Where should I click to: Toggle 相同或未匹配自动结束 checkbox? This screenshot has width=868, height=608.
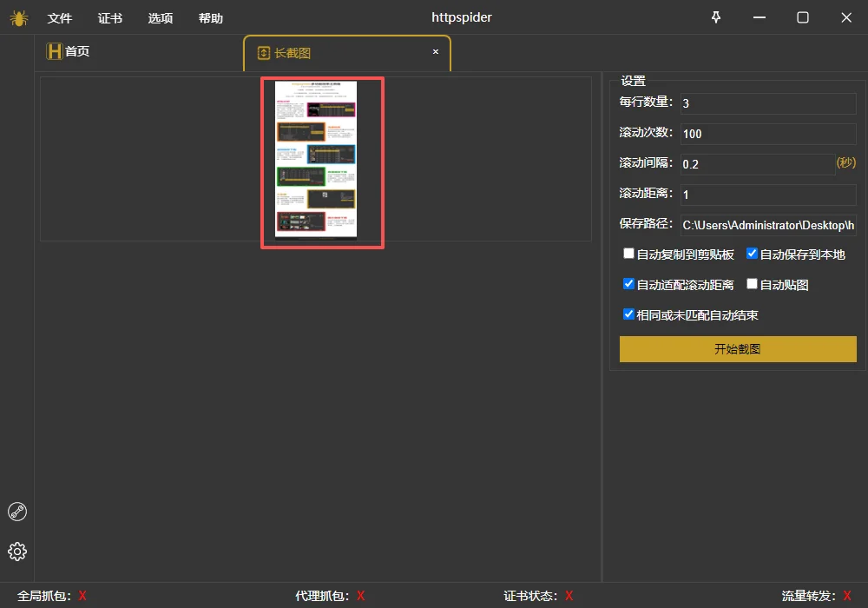pyautogui.click(x=628, y=314)
